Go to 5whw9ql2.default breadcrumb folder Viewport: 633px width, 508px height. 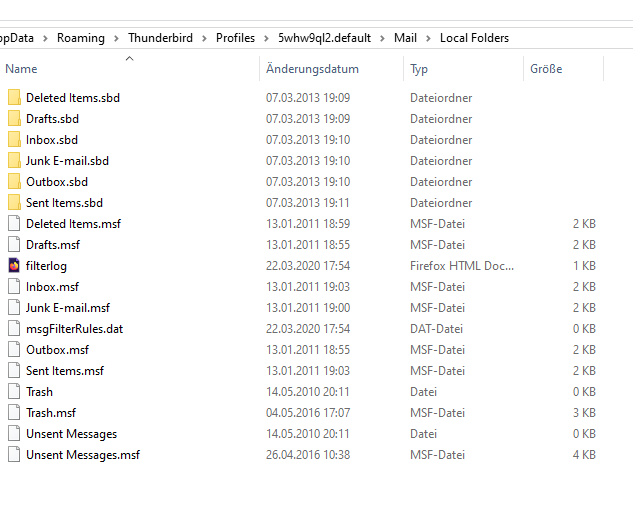[x=324, y=38]
